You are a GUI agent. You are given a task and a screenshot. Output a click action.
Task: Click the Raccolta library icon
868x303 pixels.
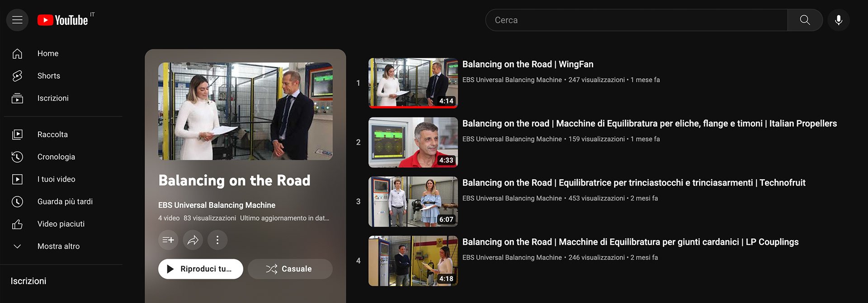(x=17, y=134)
